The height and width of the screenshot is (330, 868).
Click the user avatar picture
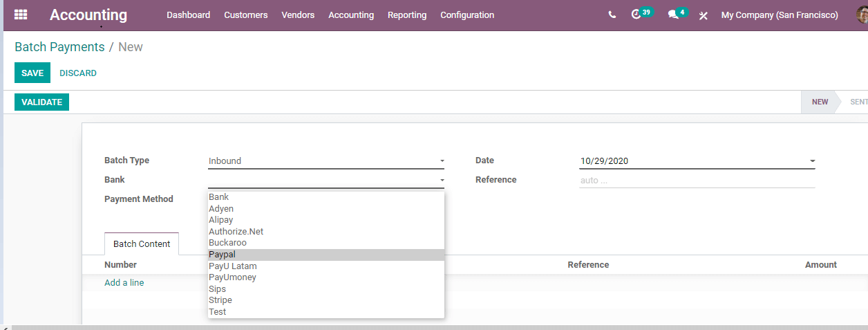coord(862,15)
